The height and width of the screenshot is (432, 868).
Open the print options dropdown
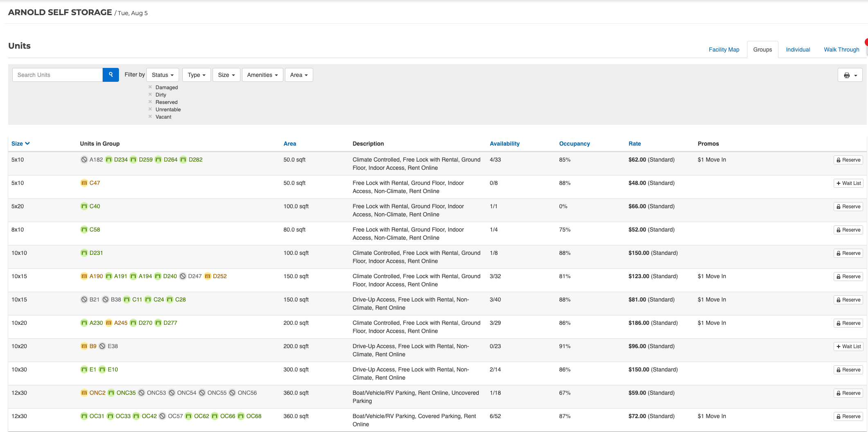pyautogui.click(x=850, y=75)
